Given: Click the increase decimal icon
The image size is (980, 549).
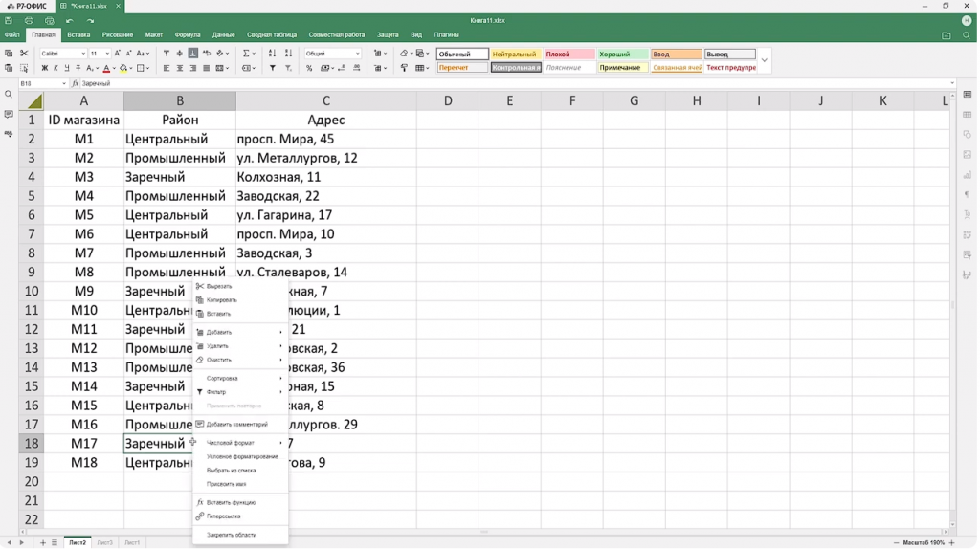Looking at the screenshot, I should click(357, 68).
